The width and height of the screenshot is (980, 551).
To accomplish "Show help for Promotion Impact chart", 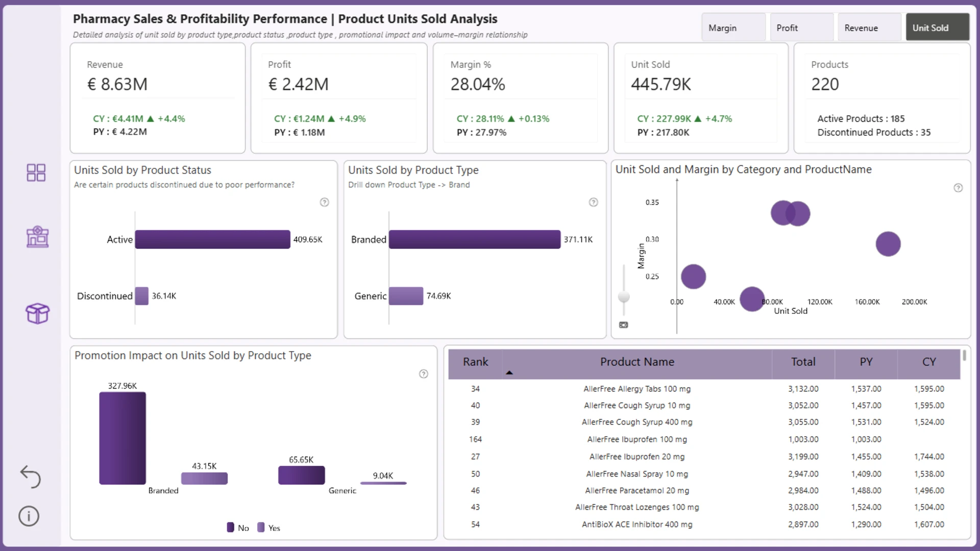I will 423,374.
